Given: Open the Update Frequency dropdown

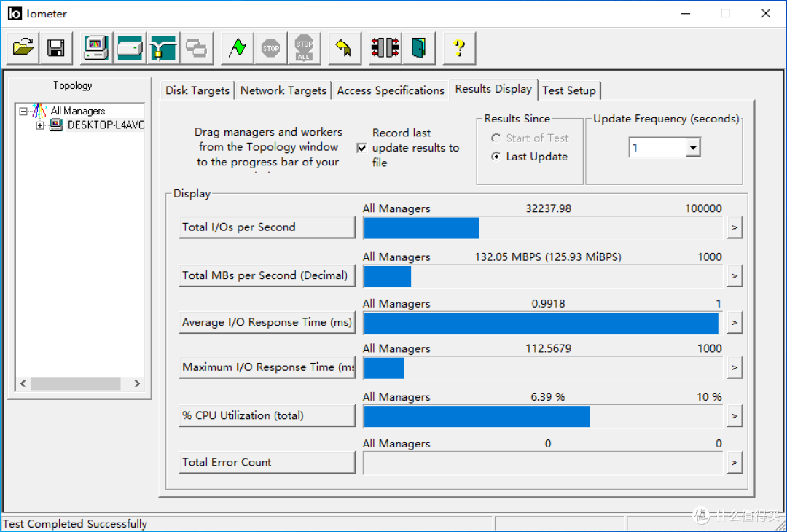Looking at the screenshot, I should pyautogui.click(x=693, y=147).
